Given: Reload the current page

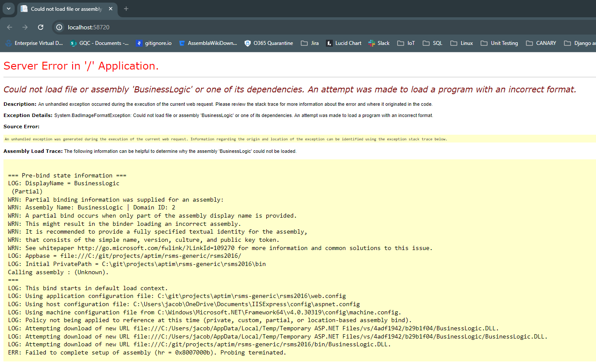Looking at the screenshot, I should (41, 27).
